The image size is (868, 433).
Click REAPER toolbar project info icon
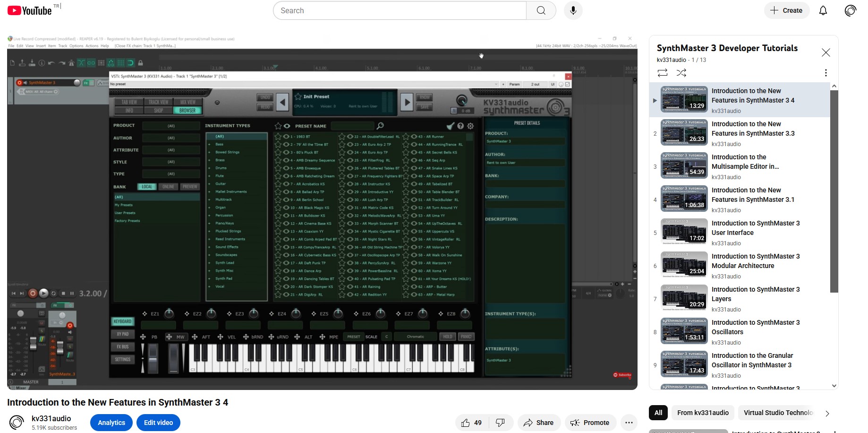point(42,63)
